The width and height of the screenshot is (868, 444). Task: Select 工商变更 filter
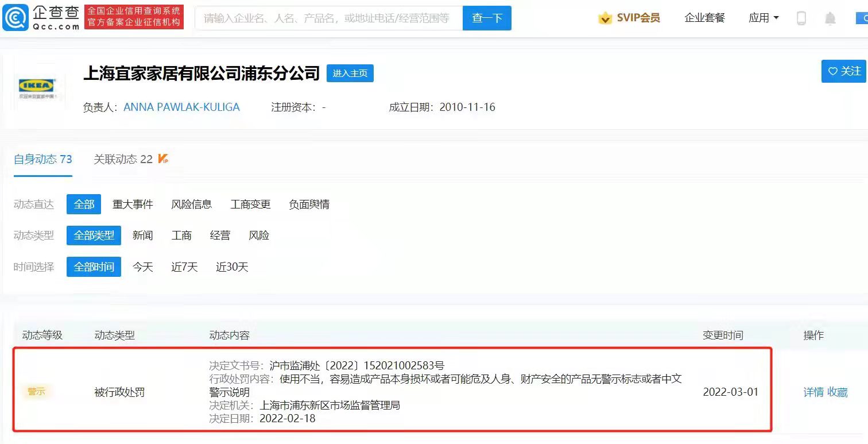(250, 204)
